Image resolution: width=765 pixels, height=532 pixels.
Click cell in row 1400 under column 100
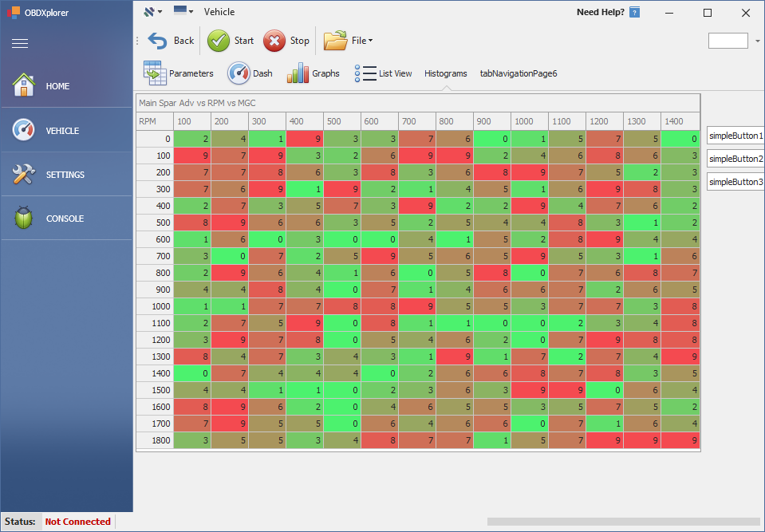192,373
